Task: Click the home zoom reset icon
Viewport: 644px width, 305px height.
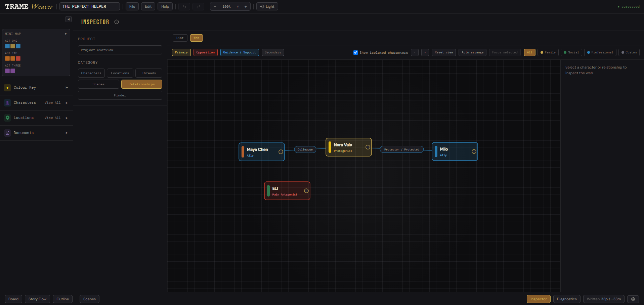Action: (238, 7)
